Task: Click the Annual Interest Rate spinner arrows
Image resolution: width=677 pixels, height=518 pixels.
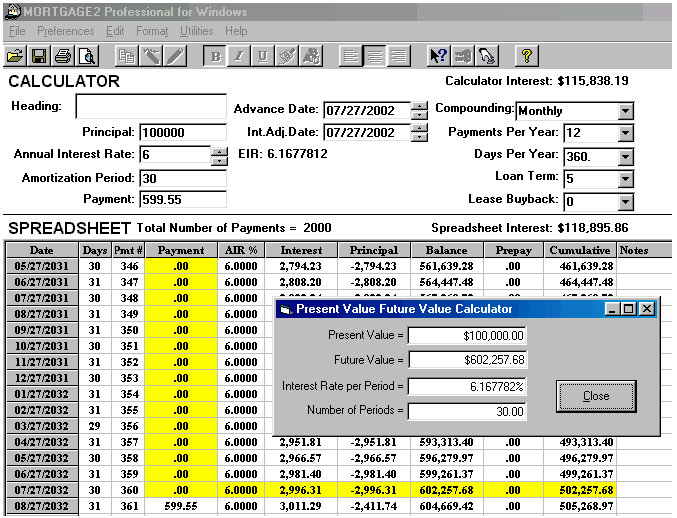Action: [219, 155]
